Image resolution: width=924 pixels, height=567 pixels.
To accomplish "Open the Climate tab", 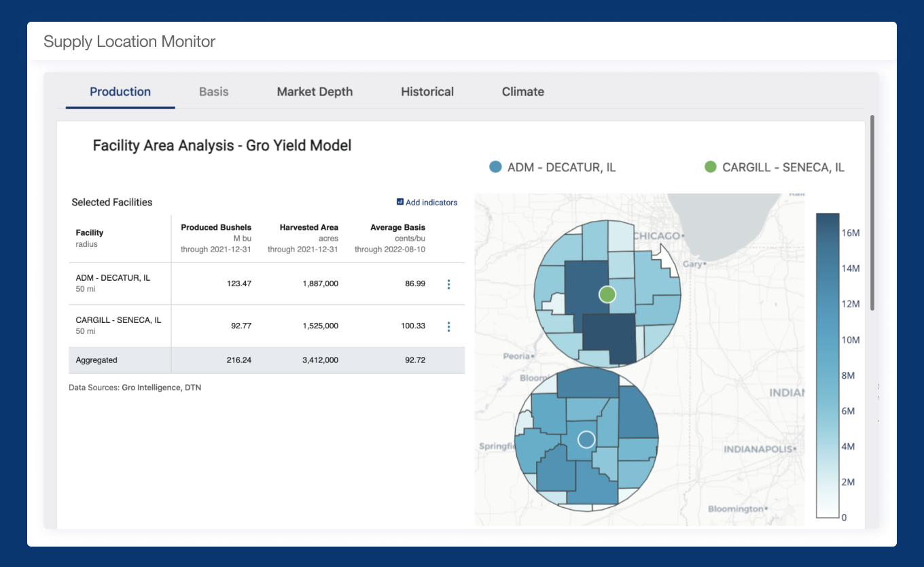I will (x=523, y=92).
